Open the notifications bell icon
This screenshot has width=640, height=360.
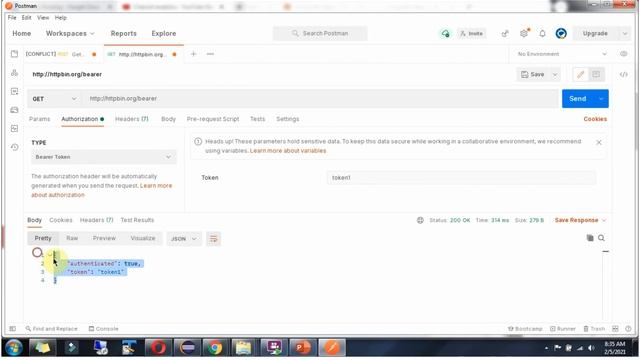tap(542, 33)
